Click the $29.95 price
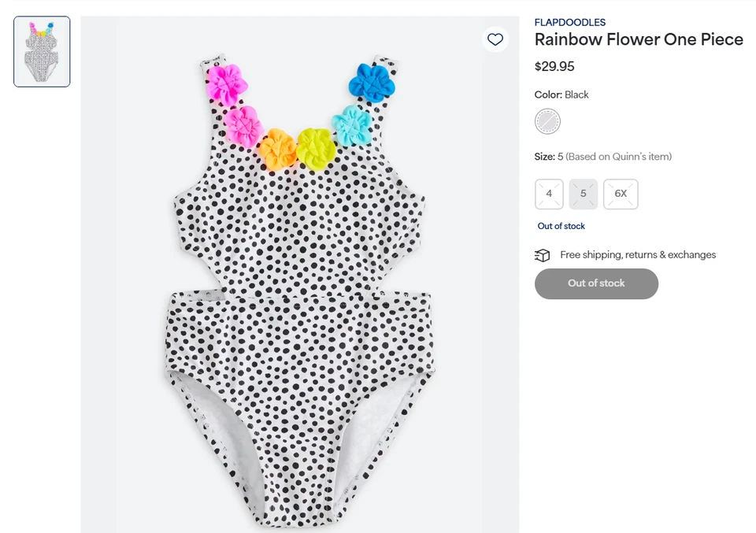This screenshot has height=533, width=756. coord(554,66)
